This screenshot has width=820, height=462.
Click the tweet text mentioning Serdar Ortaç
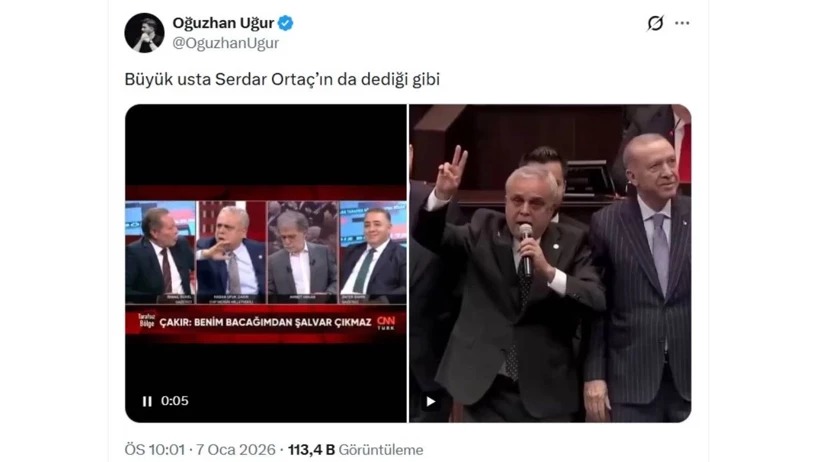pos(282,80)
